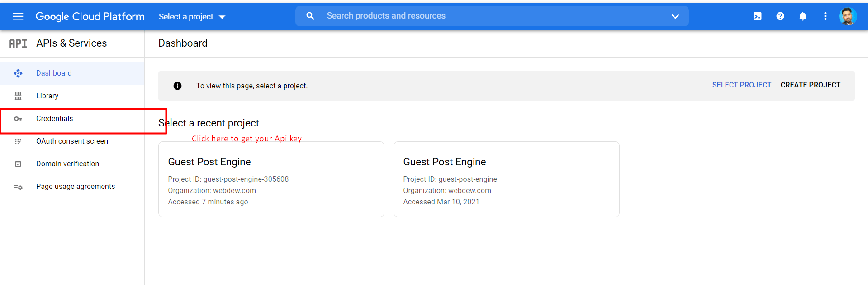Viewport: 868px width, 285px height.
Task: Open the help question mark icon
Action: (780, 16)
